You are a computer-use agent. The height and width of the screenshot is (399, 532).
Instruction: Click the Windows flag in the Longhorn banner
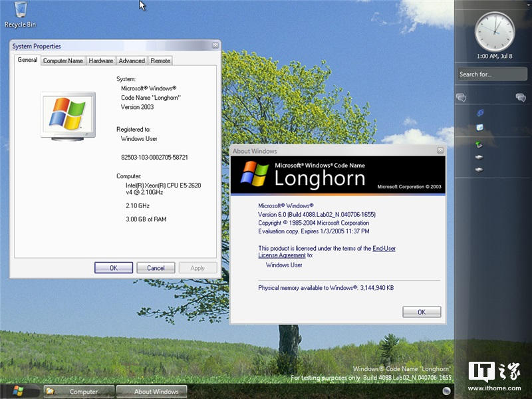255,174
